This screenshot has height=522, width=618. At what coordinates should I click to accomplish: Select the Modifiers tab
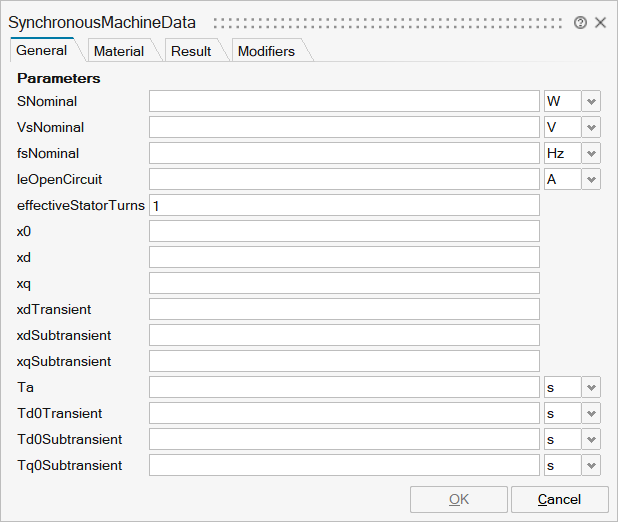coord(266,51)
